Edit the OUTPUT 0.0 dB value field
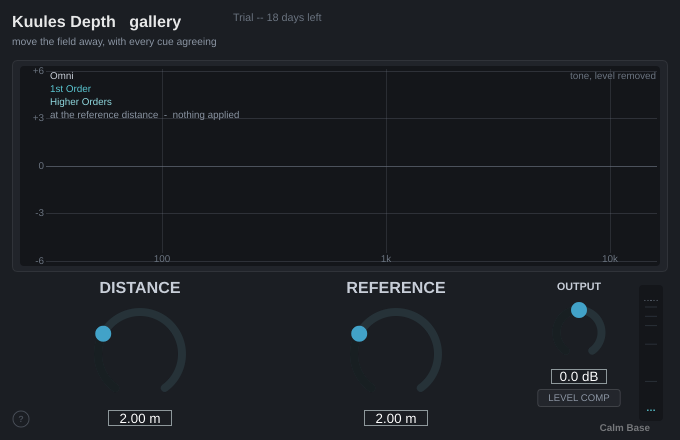 click(x=579, y=376)
